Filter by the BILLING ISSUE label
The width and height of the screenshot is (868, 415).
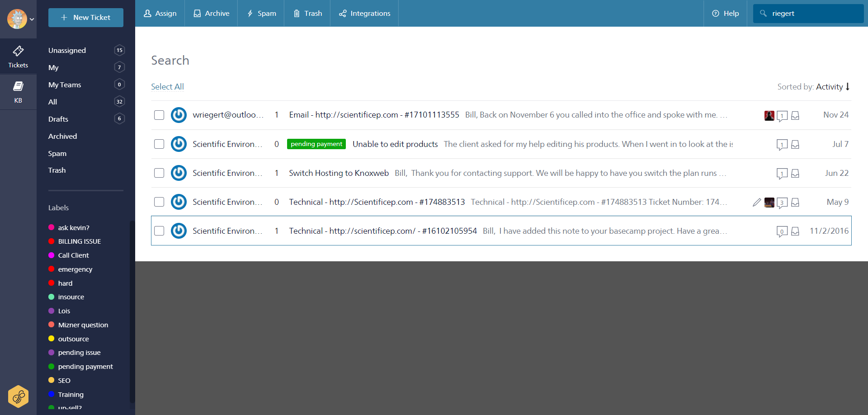(80, 241)
